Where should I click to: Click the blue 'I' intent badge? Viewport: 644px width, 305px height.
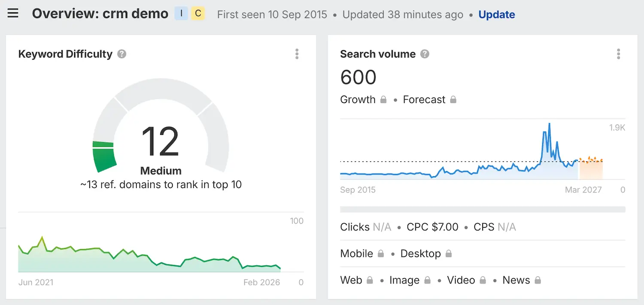(x=181, y=14)
